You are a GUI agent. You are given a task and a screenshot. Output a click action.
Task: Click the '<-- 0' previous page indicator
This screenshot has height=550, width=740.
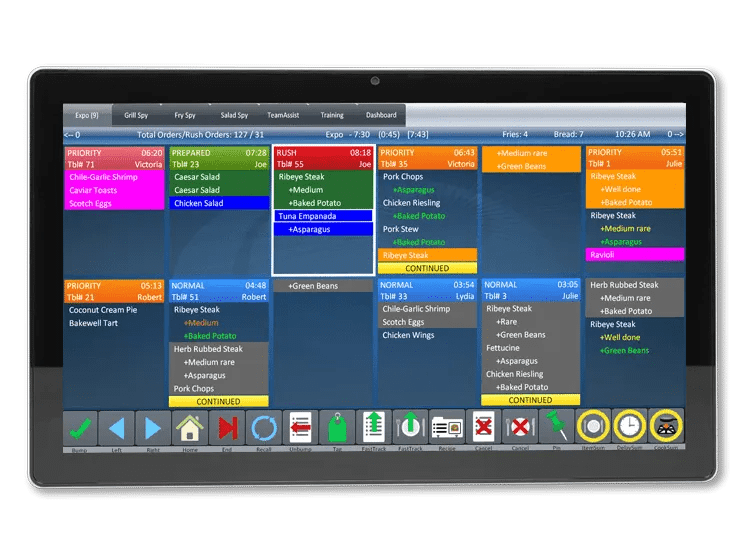[72, 135]
